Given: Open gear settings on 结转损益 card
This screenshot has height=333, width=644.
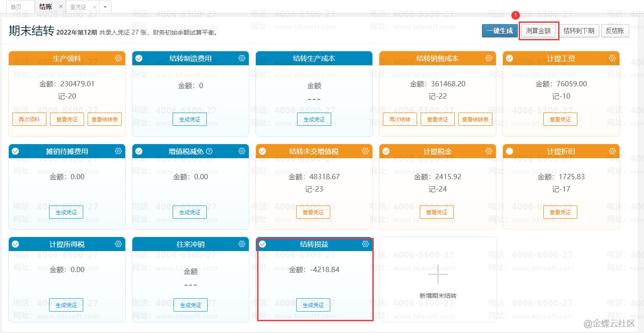Looking at the screenshot, I should (x=365, y=244).
